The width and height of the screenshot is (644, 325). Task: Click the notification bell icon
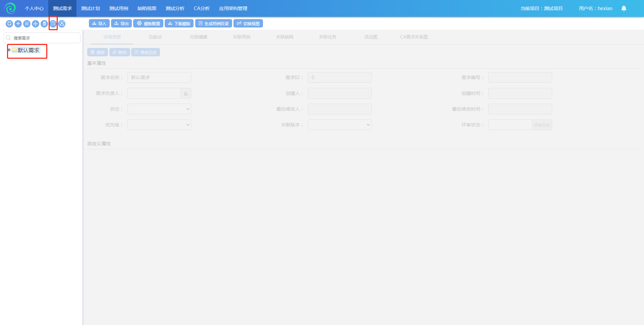624,8
